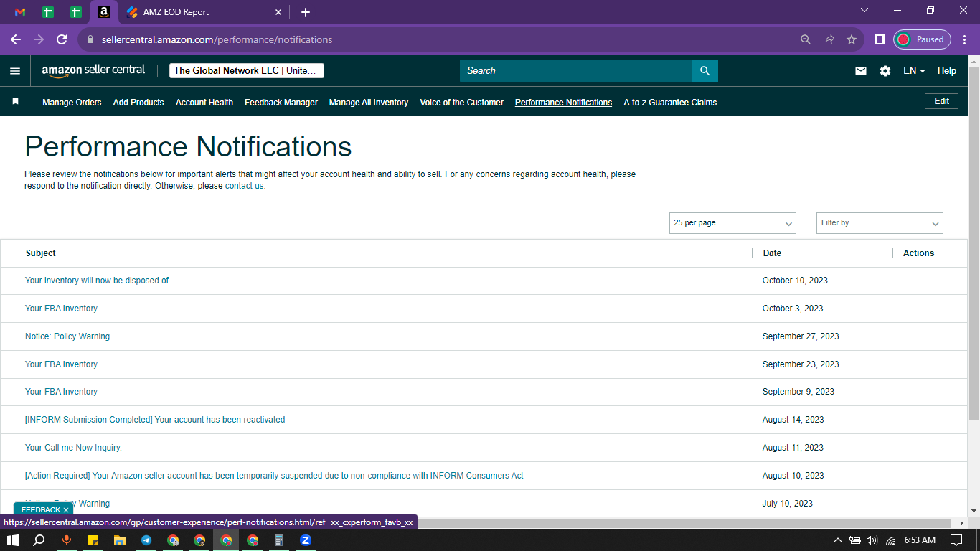Viewport: 980px width, 551px height.
Task: Switch to the Gmail tab
Action: pyautogui.click(x=20, y=12)
